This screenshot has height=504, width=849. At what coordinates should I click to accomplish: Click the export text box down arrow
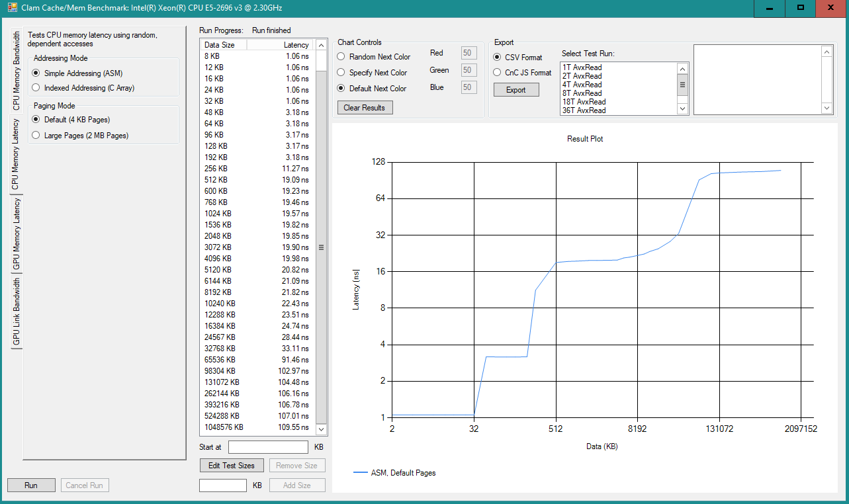pos(827,108)
